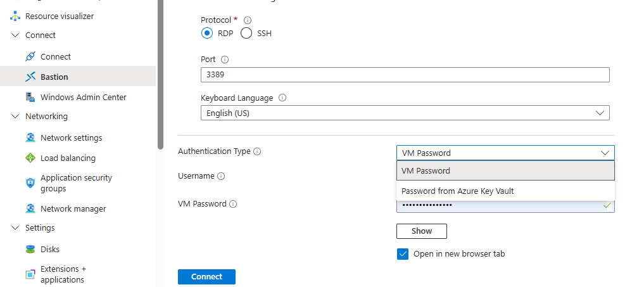Click the Network manager icon
The image size is (644, 287).
[30, 208]
